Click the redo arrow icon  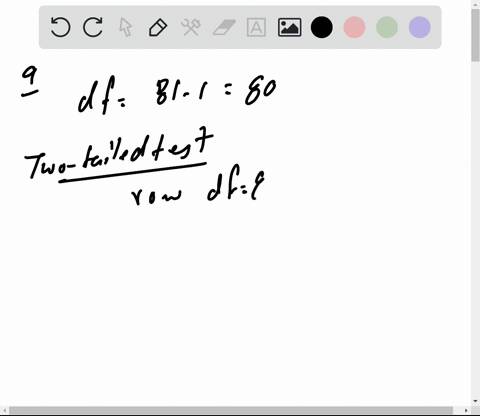coord(93,27)
